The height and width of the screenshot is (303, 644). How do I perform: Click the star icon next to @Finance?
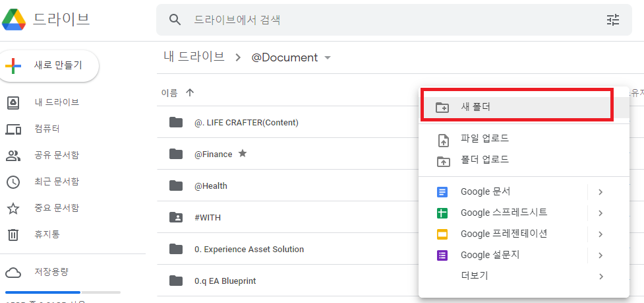coord(243,154)
